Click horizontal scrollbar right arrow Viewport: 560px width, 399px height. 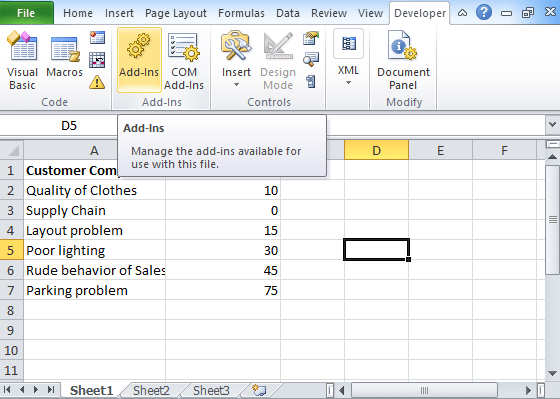529,390
